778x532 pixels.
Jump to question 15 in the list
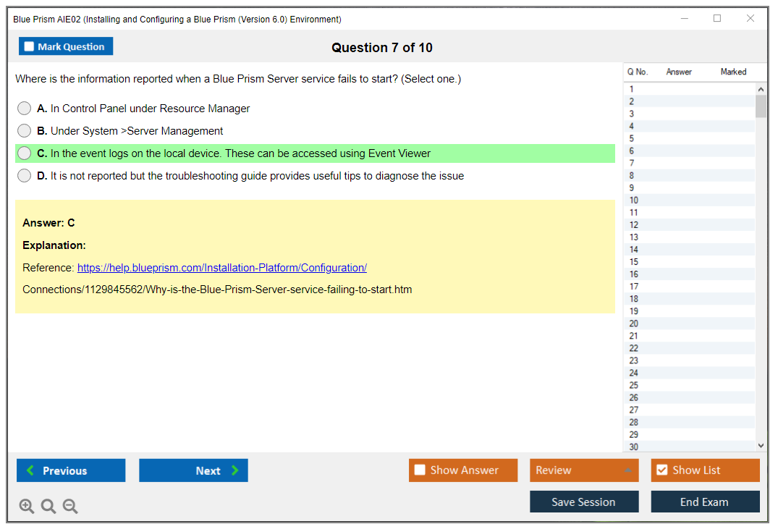click(634, 262)
